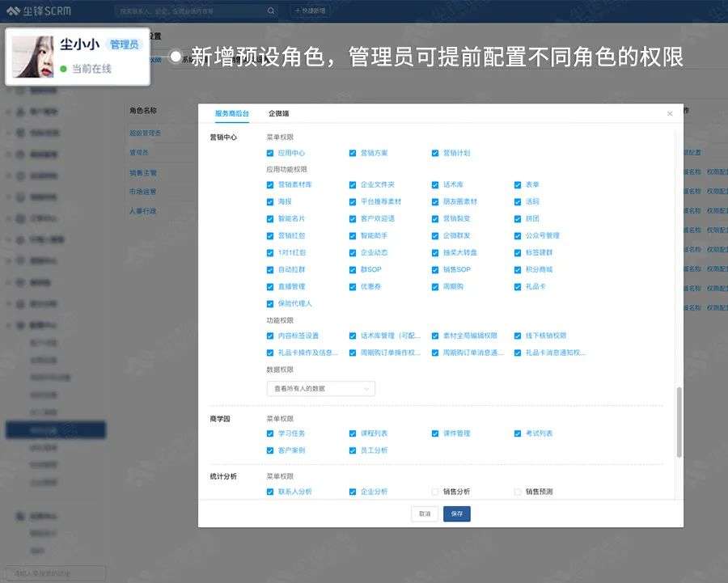This screenshot has height=583, width=728.
Task: Toggle the 活码 checkbox
Action: point(518,202)
